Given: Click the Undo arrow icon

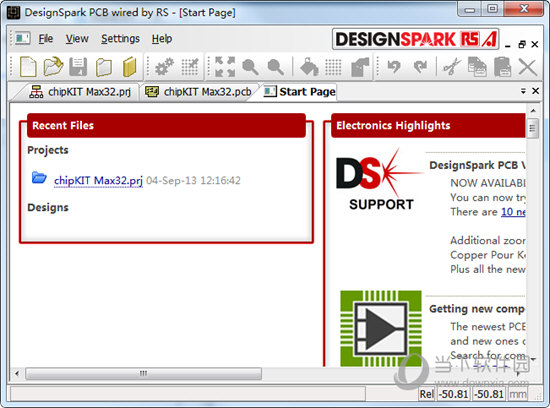Looking at the screenshot, I should (394, 66).
